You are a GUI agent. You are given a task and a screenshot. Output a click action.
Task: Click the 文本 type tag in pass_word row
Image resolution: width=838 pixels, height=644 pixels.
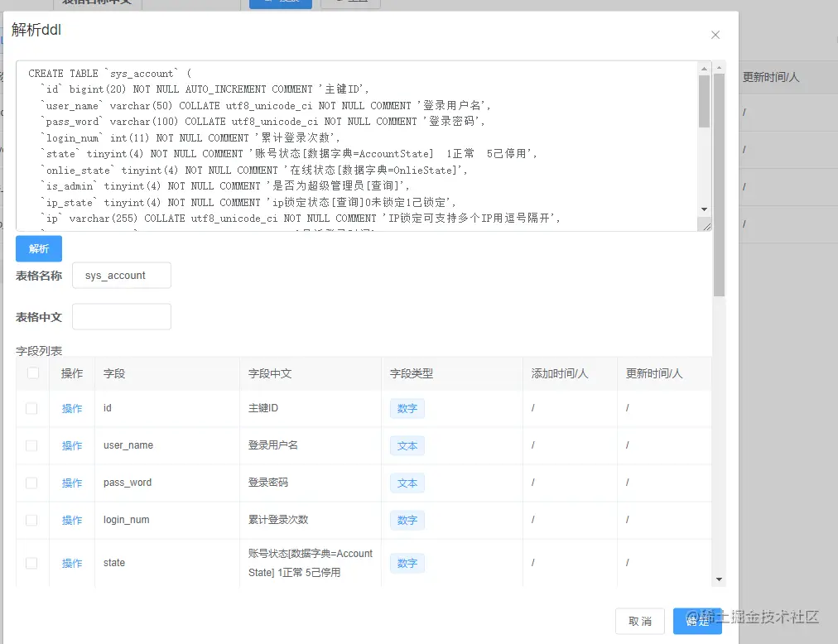click(x=407, y=483)
